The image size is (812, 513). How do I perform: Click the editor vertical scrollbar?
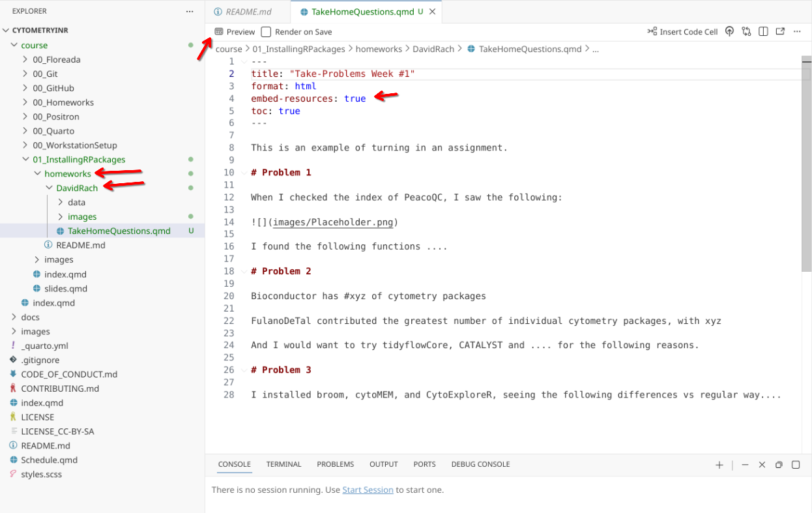click(806, 163)
